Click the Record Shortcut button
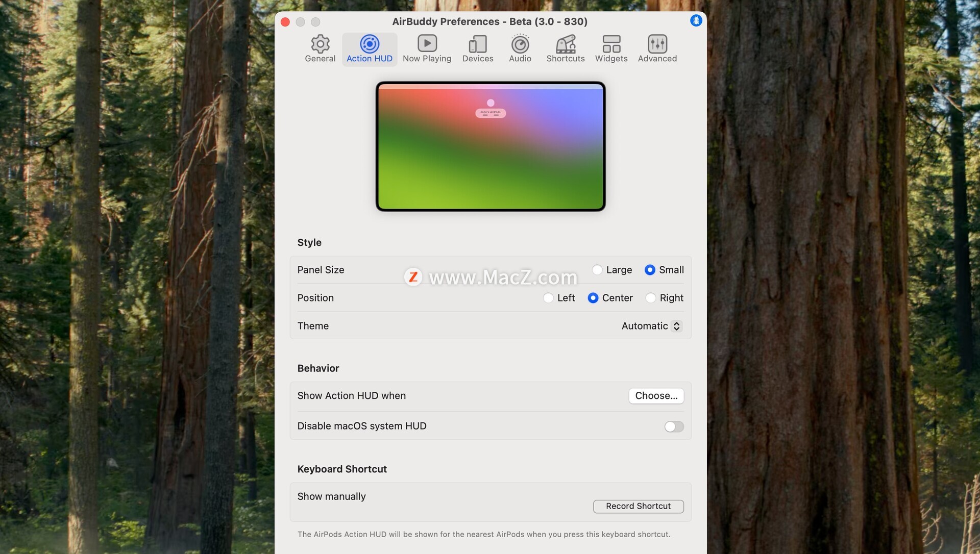The image size is (980, 554). [x=638, y=506]
